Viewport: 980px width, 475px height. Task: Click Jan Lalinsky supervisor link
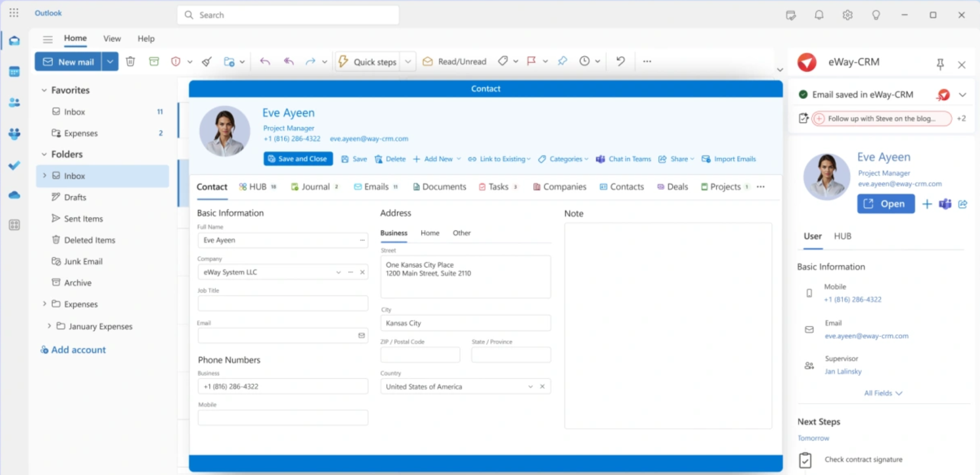[843, 371]
